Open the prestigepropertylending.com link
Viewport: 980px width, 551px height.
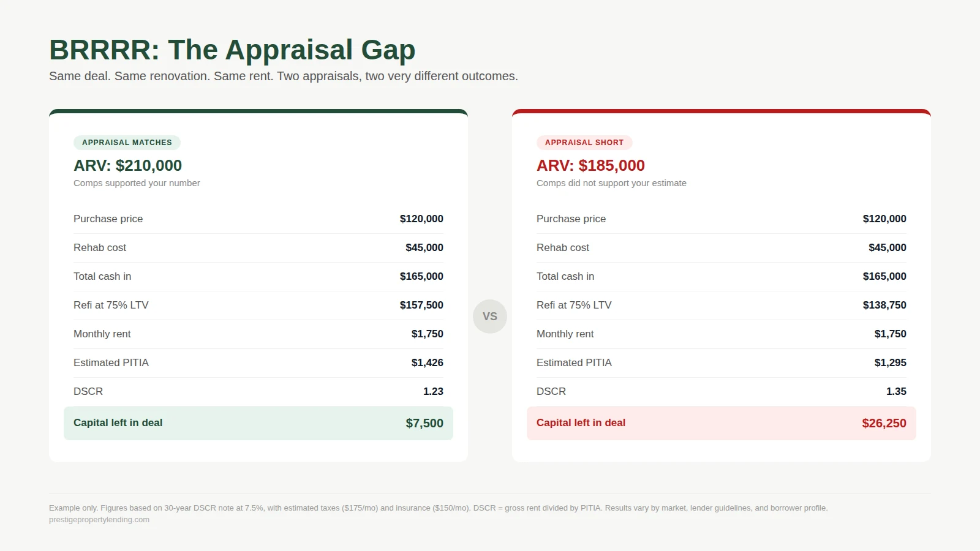[99, 520]
